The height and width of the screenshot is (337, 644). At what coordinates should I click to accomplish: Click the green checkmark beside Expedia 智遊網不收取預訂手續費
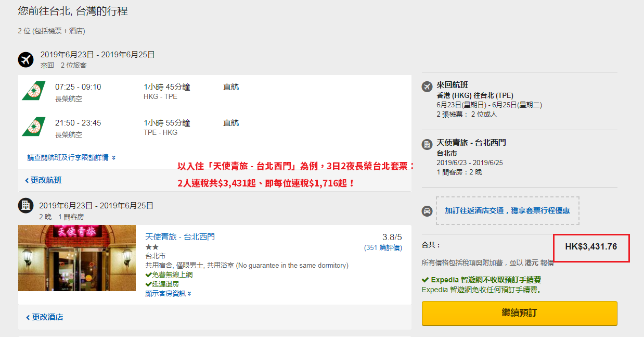[x=425, y=280]
